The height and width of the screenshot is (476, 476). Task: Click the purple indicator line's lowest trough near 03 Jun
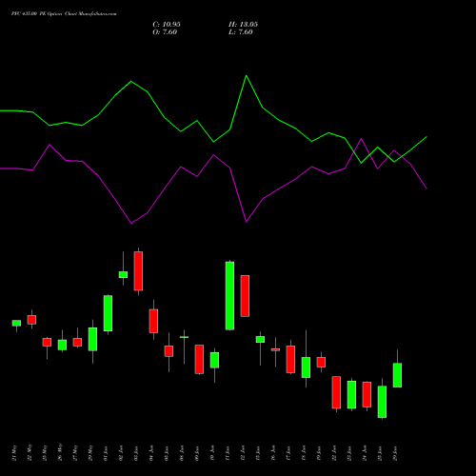tap(131, 224)
